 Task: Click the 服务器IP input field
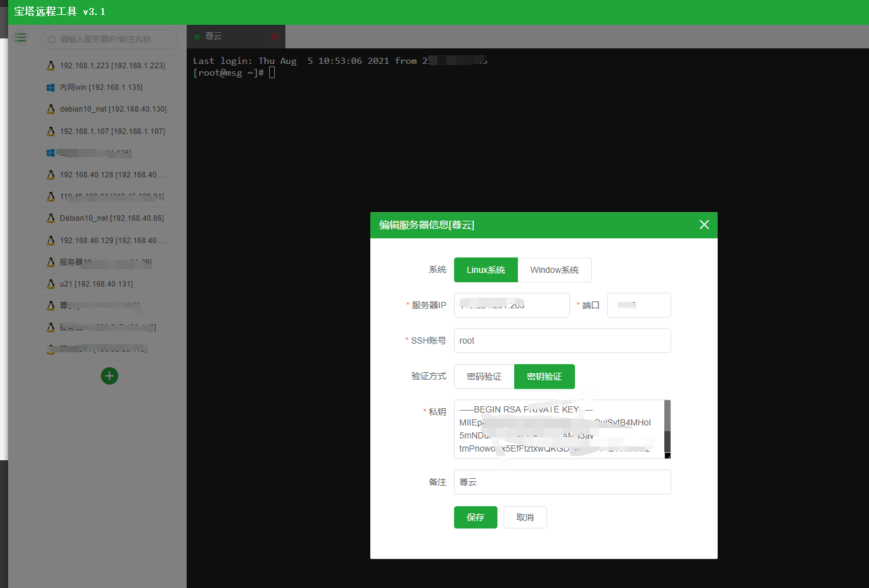pyautogui.click(x=512, y=305)
